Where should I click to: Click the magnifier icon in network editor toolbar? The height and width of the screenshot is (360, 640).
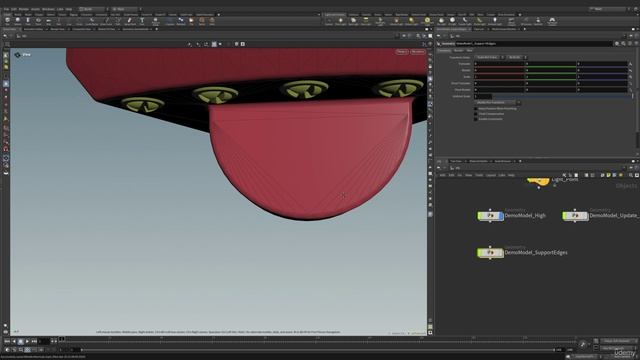631,175
